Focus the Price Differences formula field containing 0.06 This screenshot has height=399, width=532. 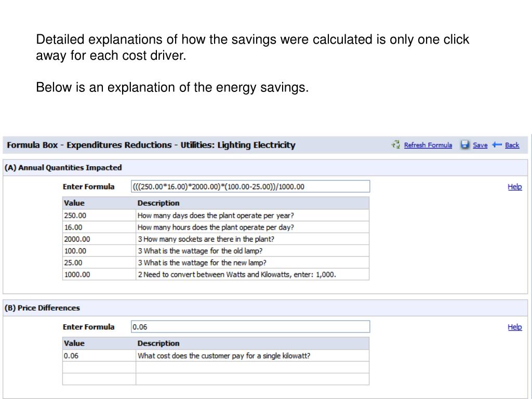tap(250, 327)
